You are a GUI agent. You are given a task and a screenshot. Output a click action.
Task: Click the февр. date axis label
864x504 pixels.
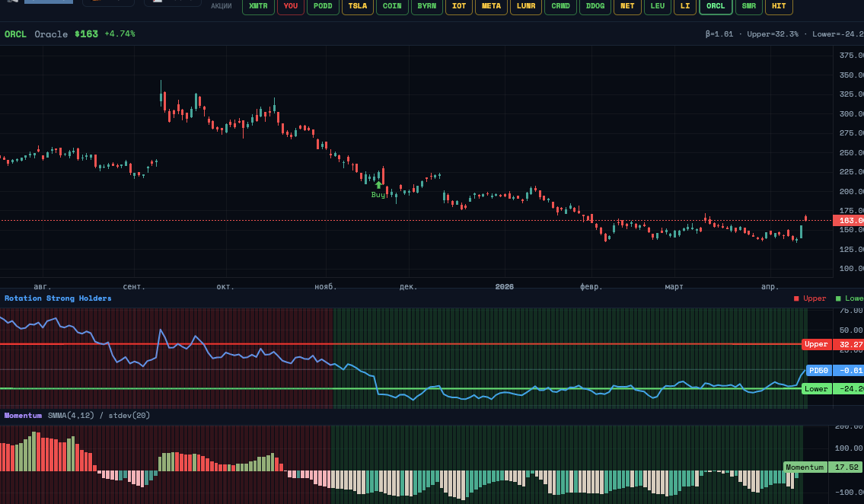(591, 286)
